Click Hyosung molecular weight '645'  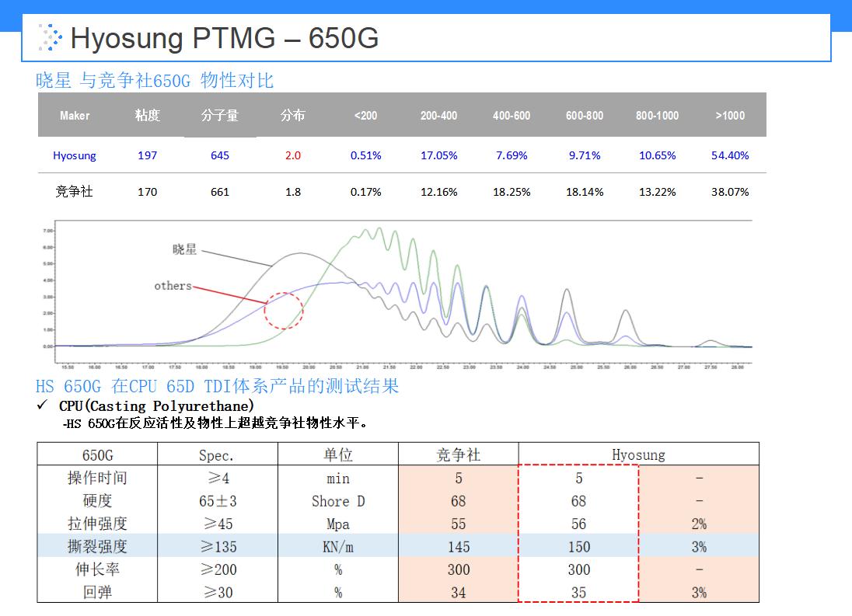tap(219, 155)
